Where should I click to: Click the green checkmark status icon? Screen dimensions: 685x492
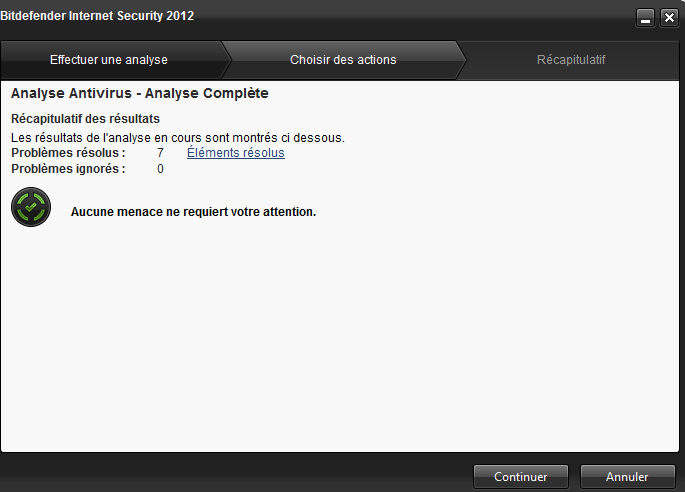[31, 207]
